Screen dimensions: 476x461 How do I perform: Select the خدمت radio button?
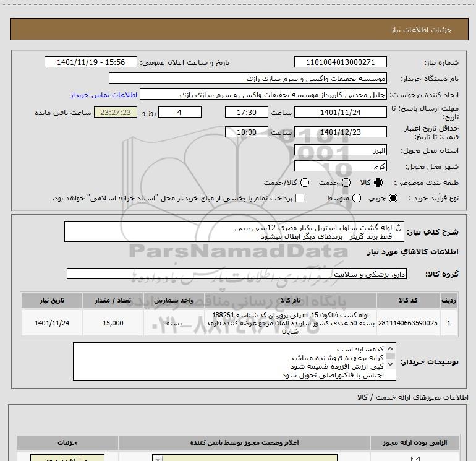[346, 183]
